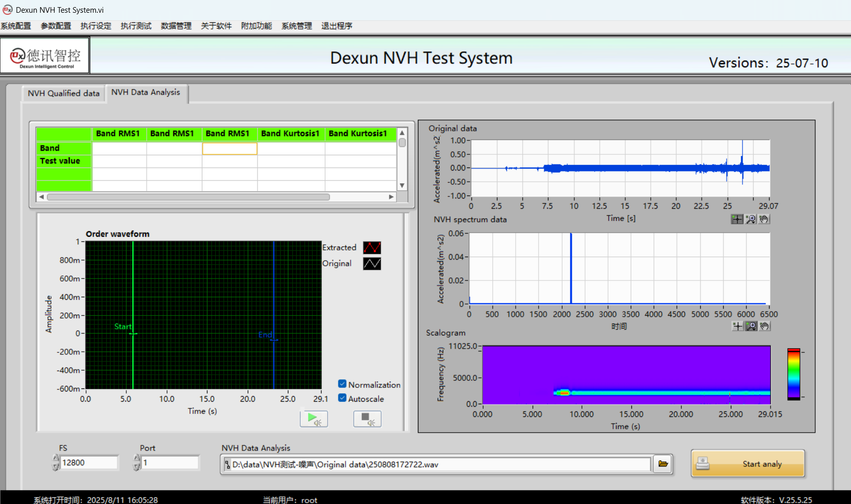Select cursor crosshair tool on Original data graph
Image resolution: width=851 pixels, height=504 pixels.
pos(737,219)
